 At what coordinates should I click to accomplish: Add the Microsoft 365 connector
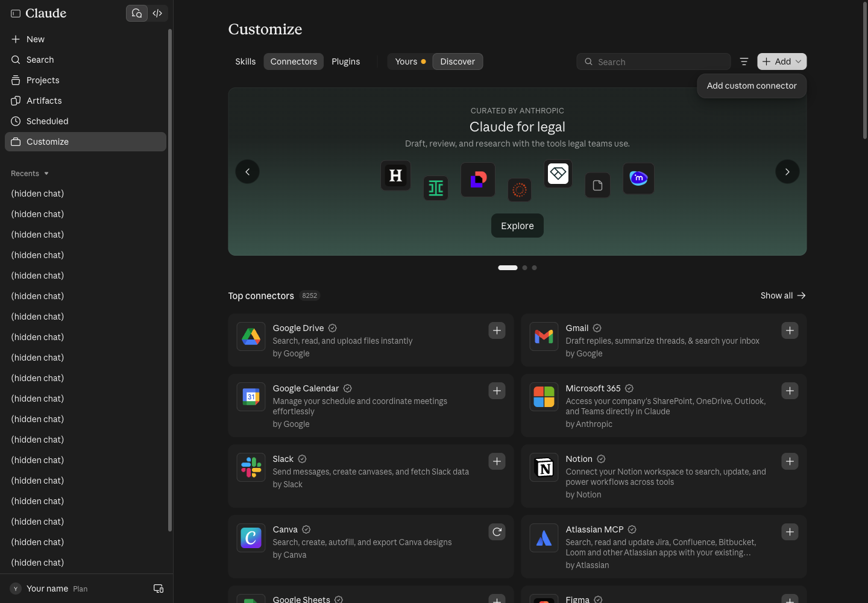pos(790,391)
